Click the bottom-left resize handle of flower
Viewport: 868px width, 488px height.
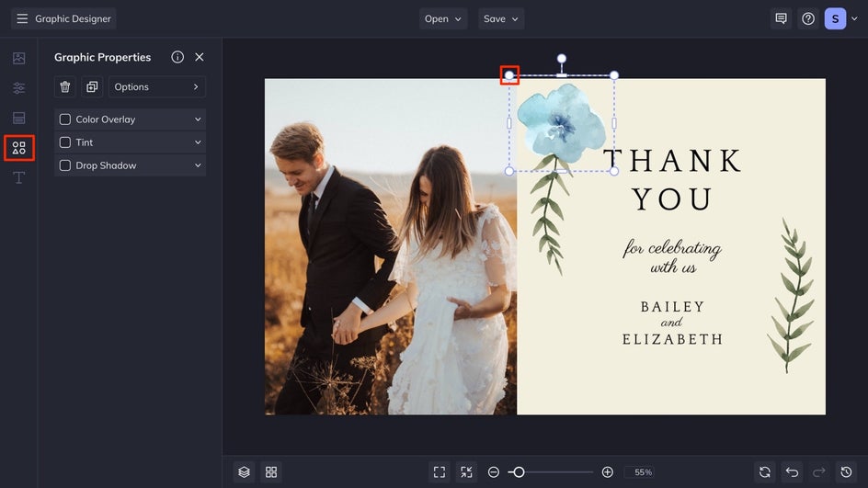pos(509,172)
